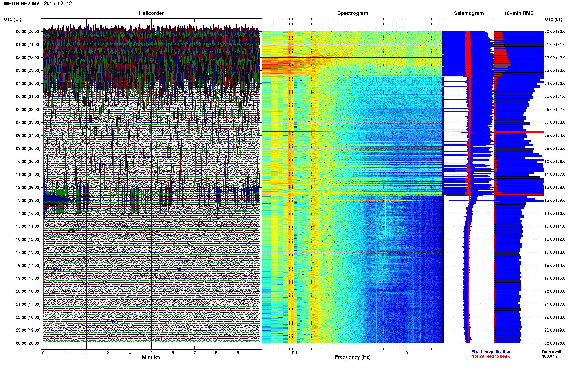This screenshot has height=368, width=588.
Task: Click the '10' frequency tick label
Action: [x=405, y=353]
